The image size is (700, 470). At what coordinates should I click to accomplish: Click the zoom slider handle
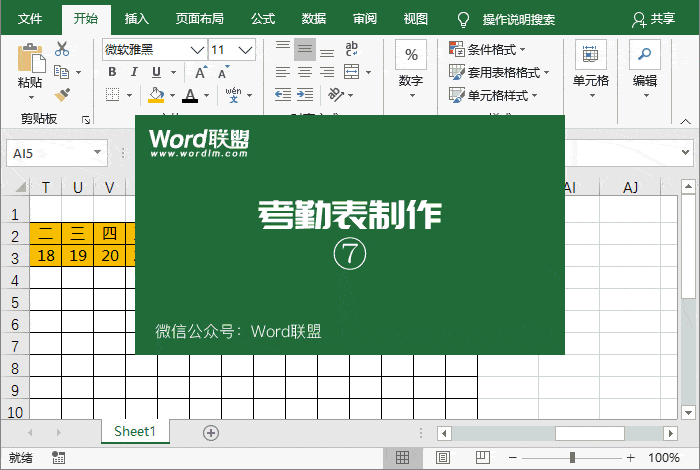click(572, 458)
